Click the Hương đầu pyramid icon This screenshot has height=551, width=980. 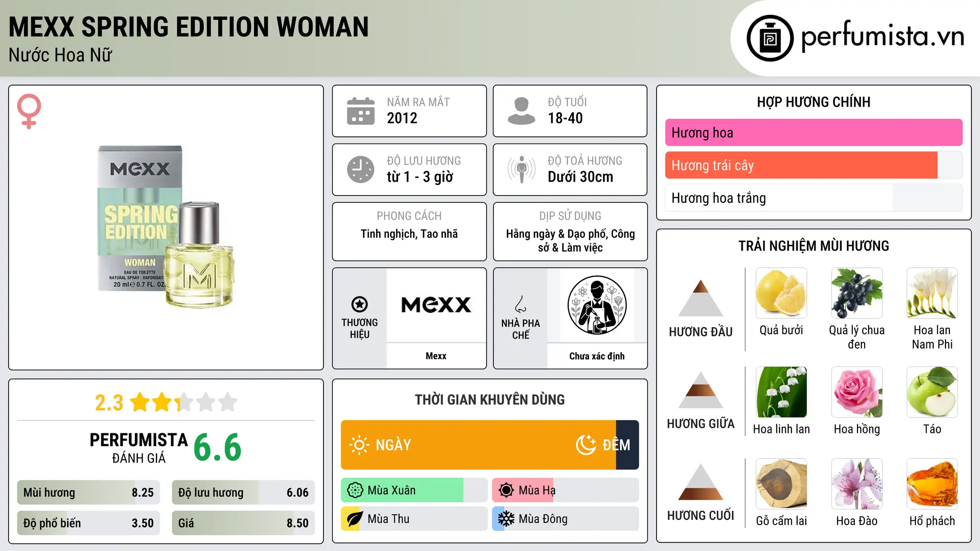701,298
